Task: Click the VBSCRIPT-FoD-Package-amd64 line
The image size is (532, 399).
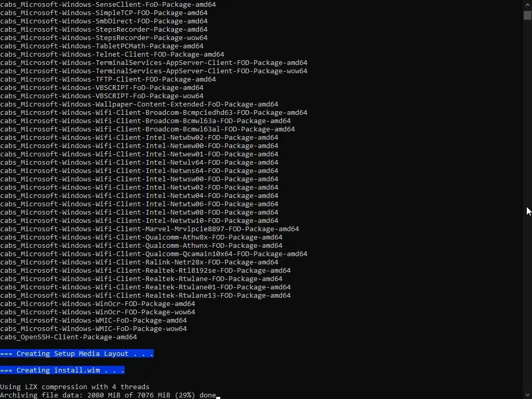Action: click(x=102, y=87)
